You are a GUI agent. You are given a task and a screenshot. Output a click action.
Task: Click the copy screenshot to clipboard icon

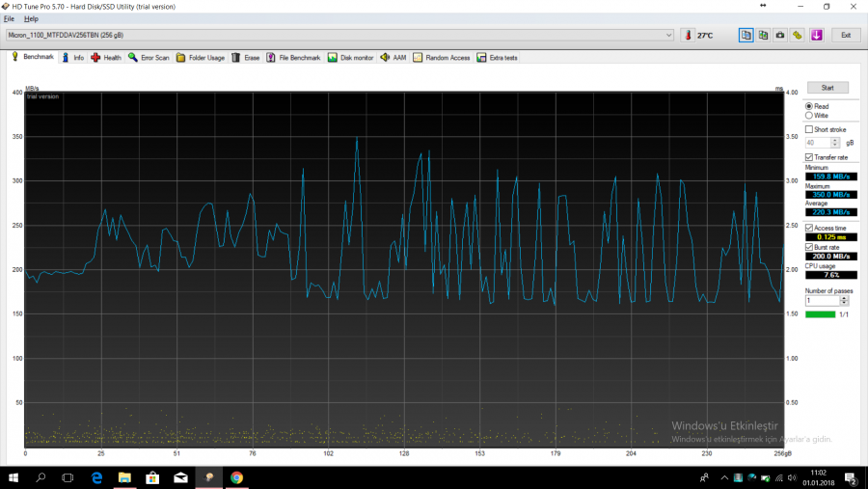(763, 35)
